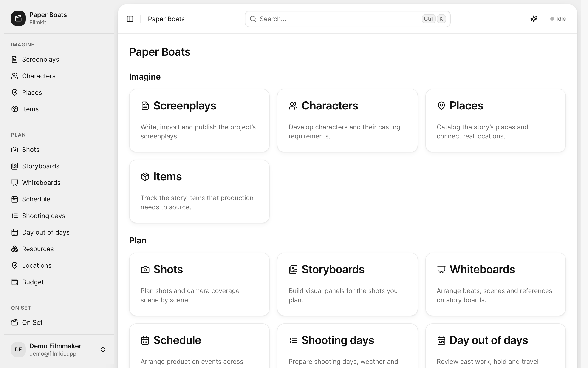Toggle the sidebar panel icon
588x368 pixels.
(130, 19)
